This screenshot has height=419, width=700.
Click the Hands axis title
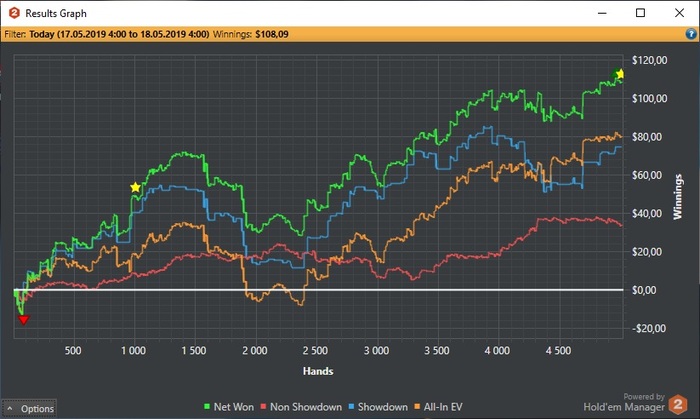318,371
